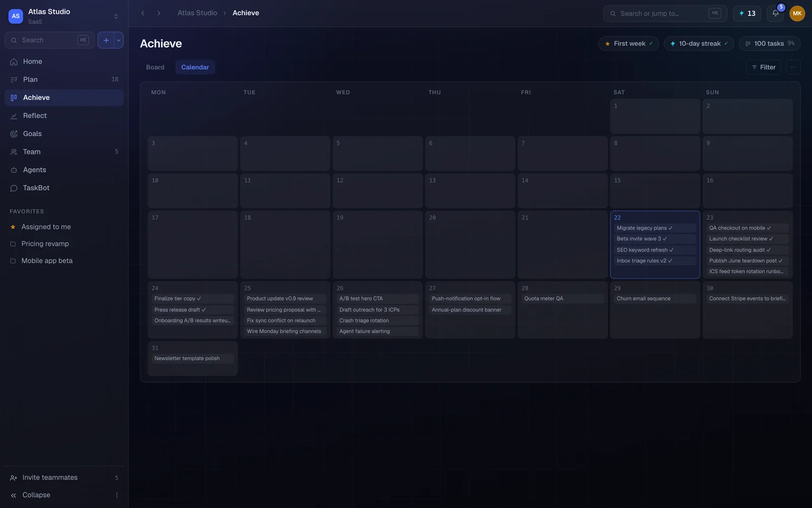The image size is (812, 508).
Task: Open Pricing revamp favorite
Action: (x=64, y=244)
